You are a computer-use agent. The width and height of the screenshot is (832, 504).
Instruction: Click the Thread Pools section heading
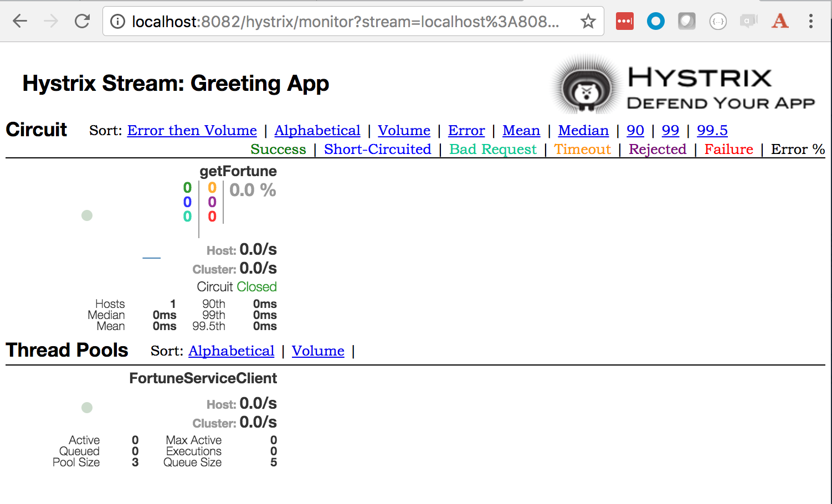[x=67, y=350]
